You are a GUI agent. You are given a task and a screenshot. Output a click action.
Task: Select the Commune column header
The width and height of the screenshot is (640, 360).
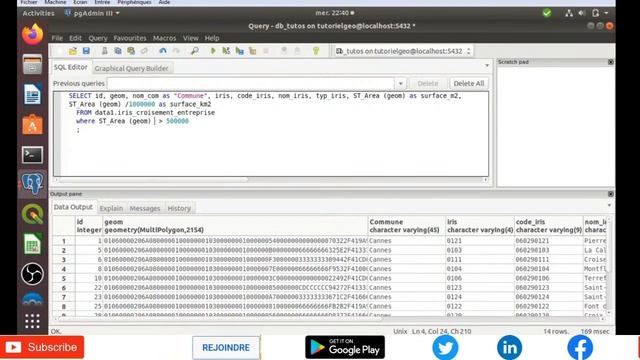click(x=406, y=226)
